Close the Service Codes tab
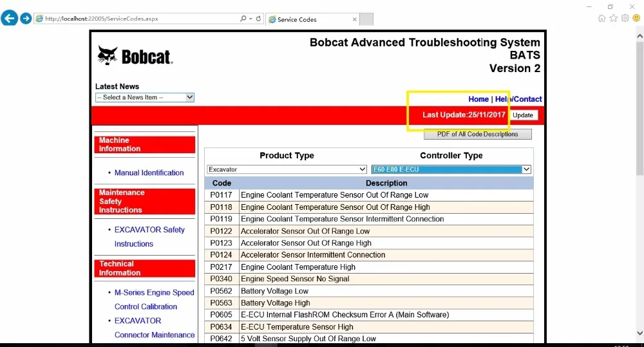Viewport: 644px width, 347px height. pyautogui.click(x=354, y=19)
